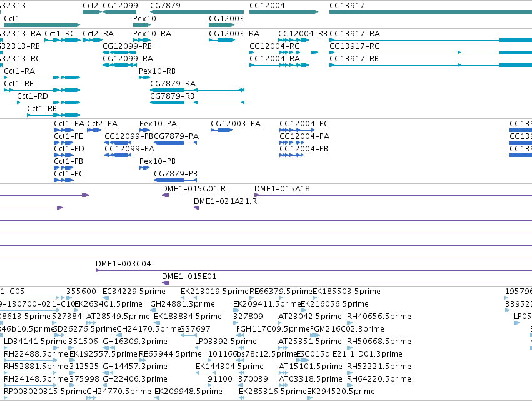Click protein label CG12099-PA
This screenshot has width=532, height=401.
[129, 149]
